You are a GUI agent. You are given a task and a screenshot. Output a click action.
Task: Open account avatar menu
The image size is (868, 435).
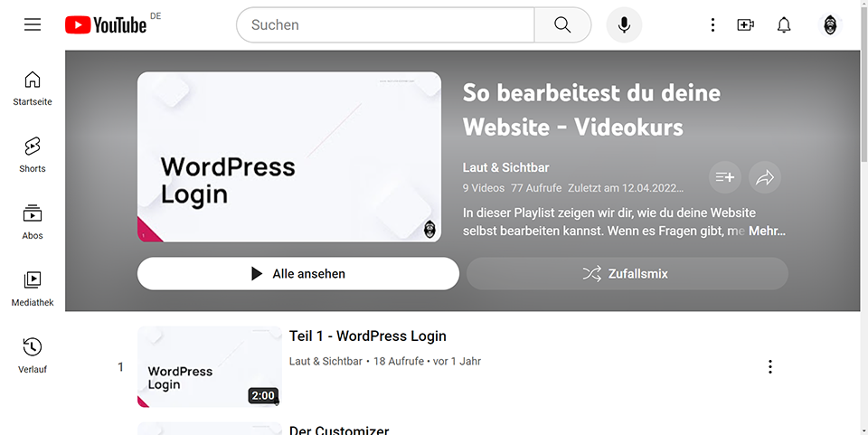(830, 25)
